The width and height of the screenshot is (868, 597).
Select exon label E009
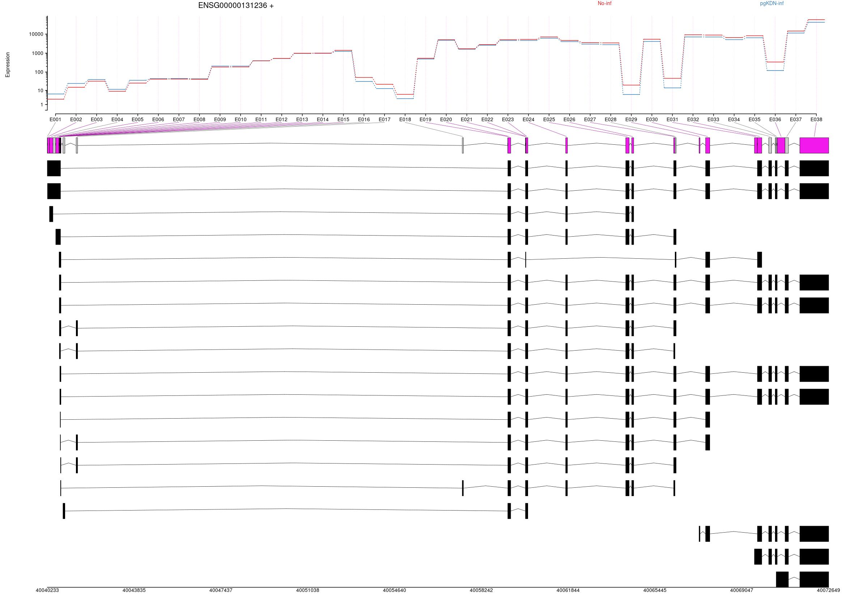pos(220,120)
